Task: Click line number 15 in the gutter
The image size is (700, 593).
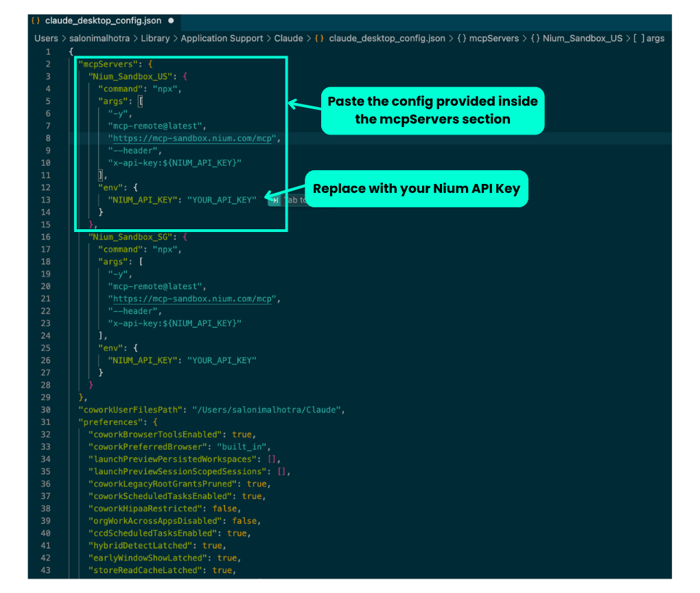Action: [x=45, y=224]
